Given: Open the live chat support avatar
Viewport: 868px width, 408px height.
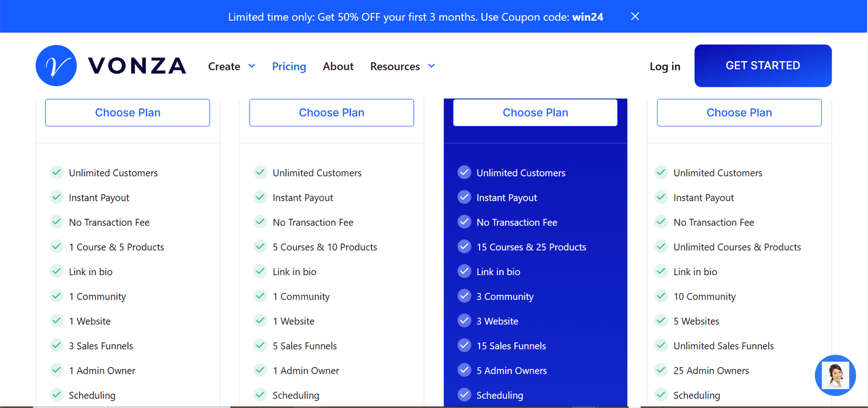Looking at the screenshot, I should point(835,375).
